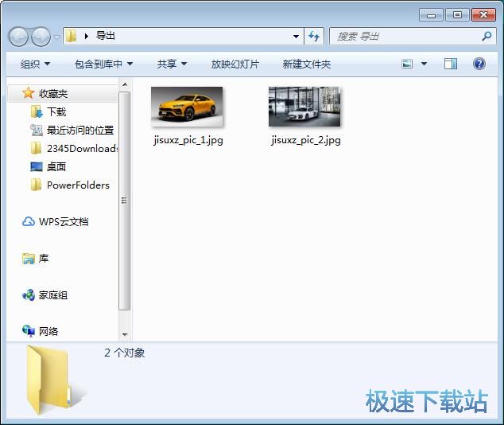Open the recent pages dropdown arrow
Screen dimensions: 504x425
56,37
